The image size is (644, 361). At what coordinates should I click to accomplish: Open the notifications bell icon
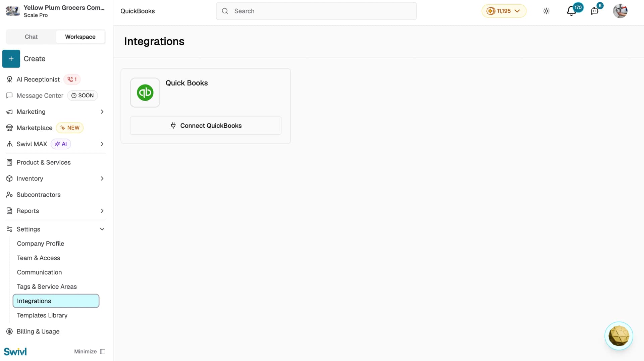571,11
